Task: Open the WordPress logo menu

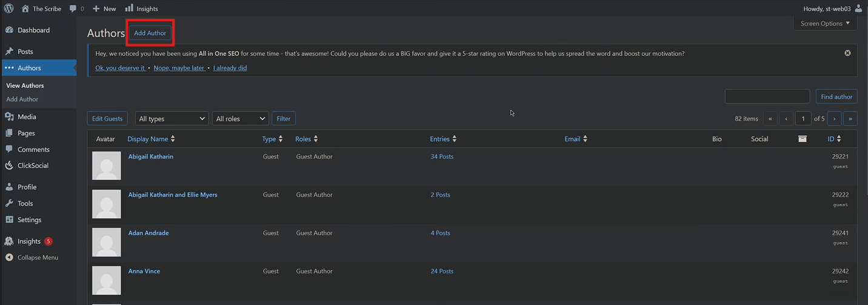Action: pyautogui.click(x=9, y=8)
